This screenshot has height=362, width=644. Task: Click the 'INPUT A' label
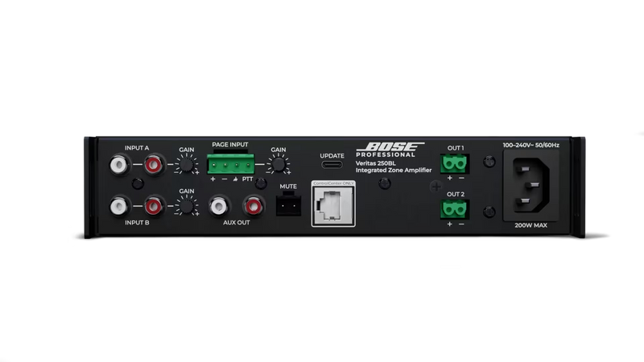(x=137, y=148)
